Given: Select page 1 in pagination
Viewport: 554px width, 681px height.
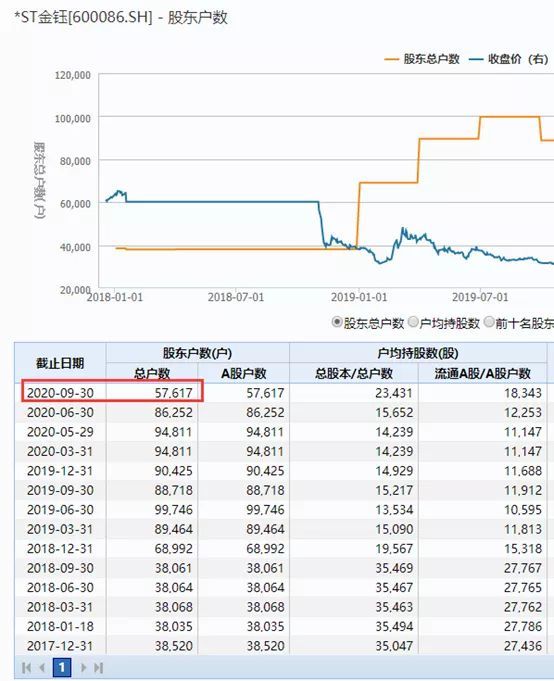Looking at the screenshot, I should click(x=62, y=668).
